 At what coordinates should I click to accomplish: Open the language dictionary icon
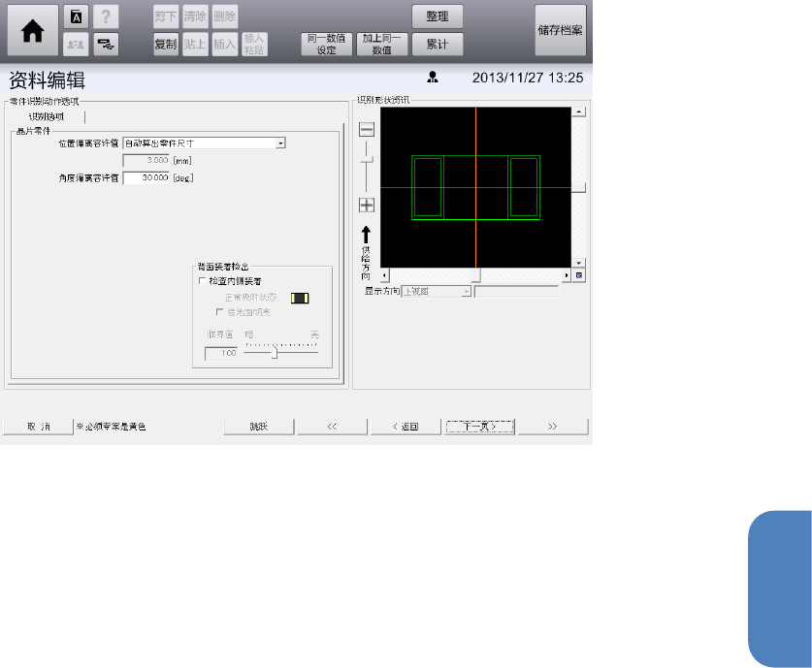[76, 17]
